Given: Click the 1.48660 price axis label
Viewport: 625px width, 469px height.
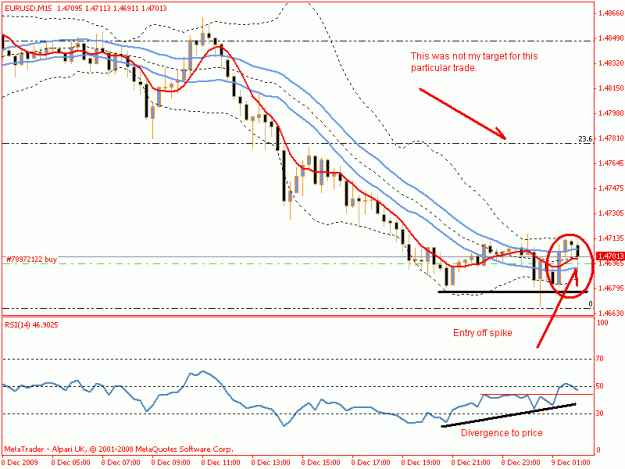Looking at the screenshot, I should (611, 13).
